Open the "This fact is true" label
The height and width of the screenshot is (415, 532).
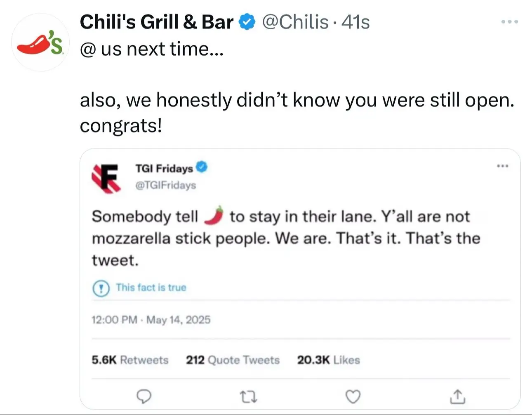click(151, 288)
